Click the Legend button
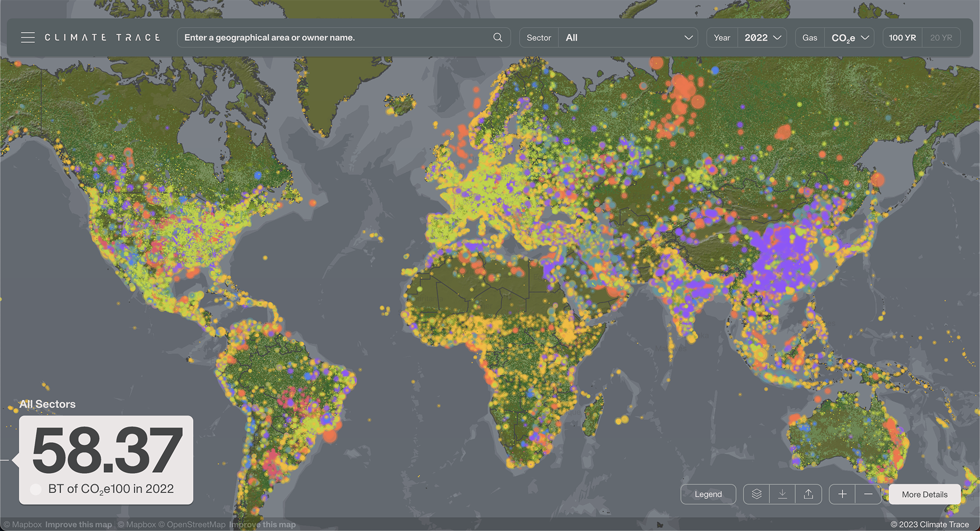 coord(708,494)
